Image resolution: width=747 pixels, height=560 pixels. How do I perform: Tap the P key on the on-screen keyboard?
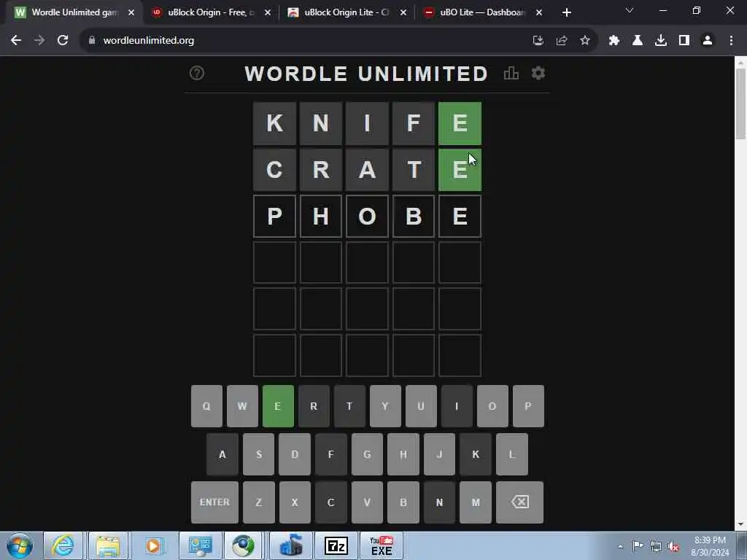528,406
